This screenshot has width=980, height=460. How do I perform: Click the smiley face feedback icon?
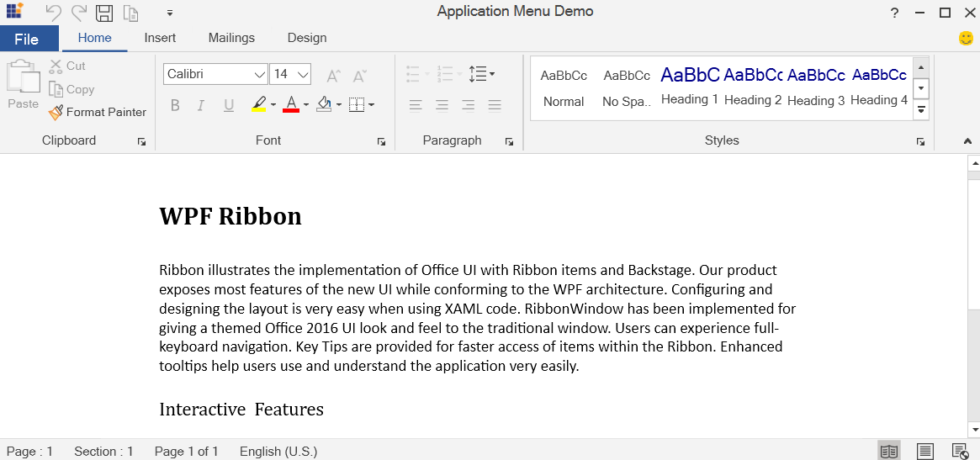point(966,38)
